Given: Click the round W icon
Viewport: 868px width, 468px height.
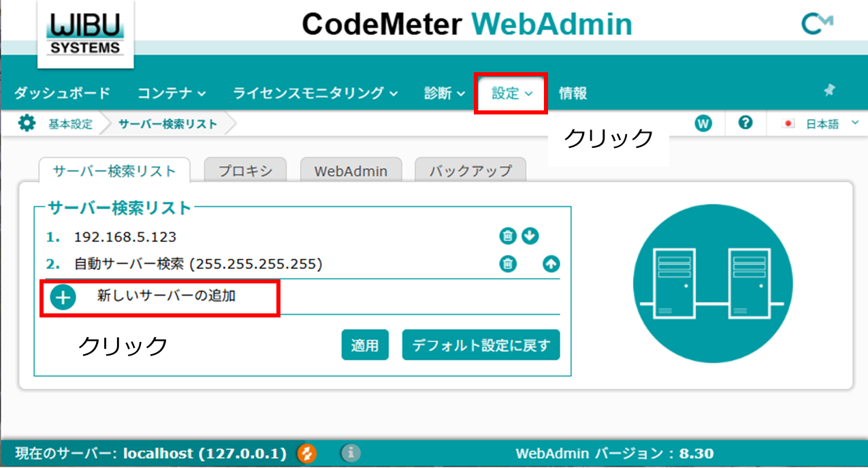Looking at the screenshot, I should pos(703,124).
